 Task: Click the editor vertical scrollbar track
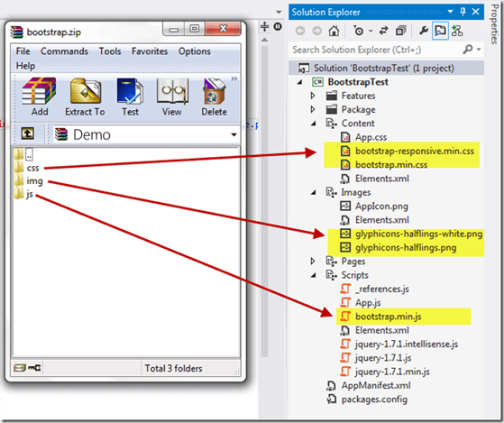click(x=264, y=201)
